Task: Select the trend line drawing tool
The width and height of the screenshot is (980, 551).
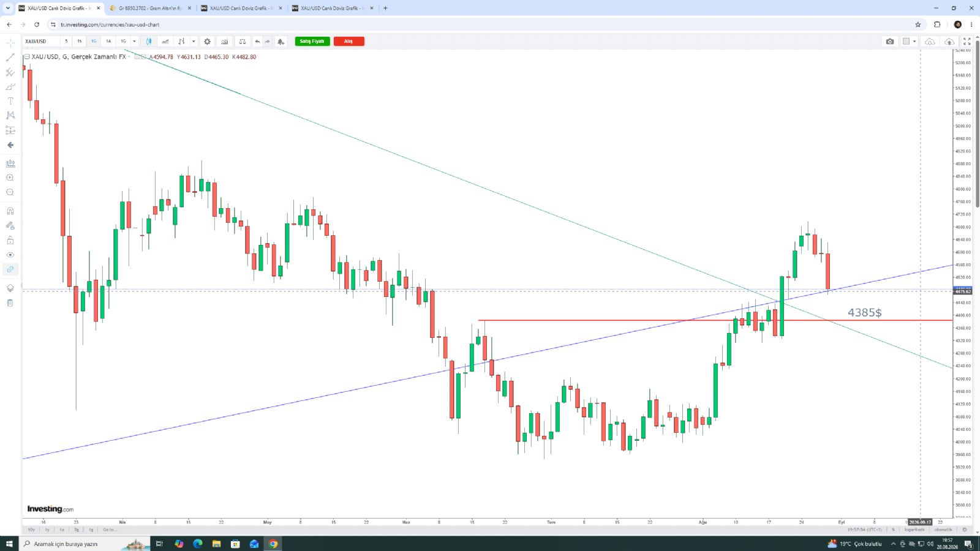Action: pos(10,57)
